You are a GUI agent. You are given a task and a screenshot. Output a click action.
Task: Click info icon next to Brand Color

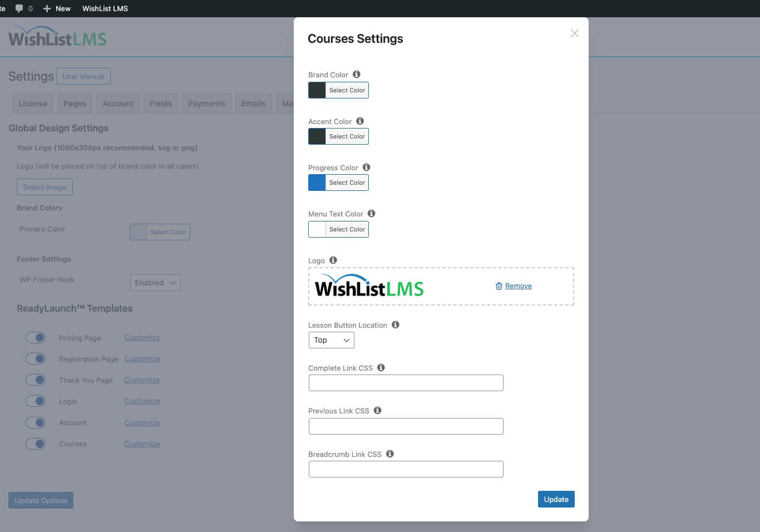point(357,75)
